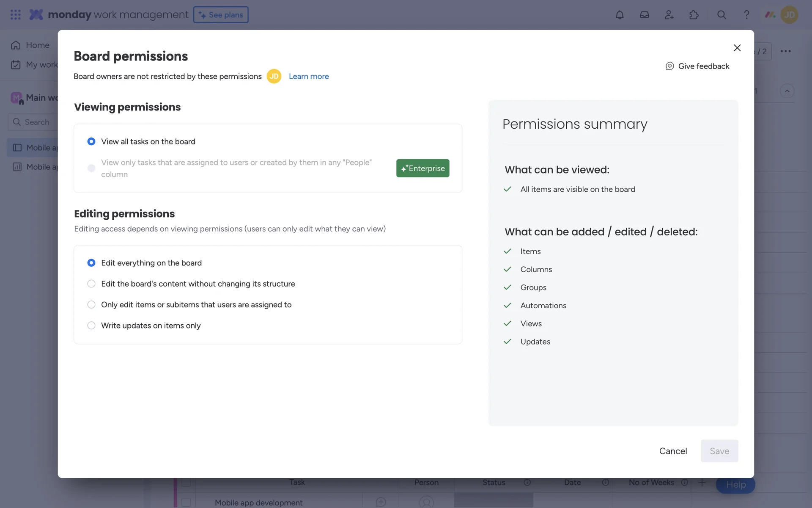Click the Learn more link
Screen dimensions: 812x508
point(308,76)
